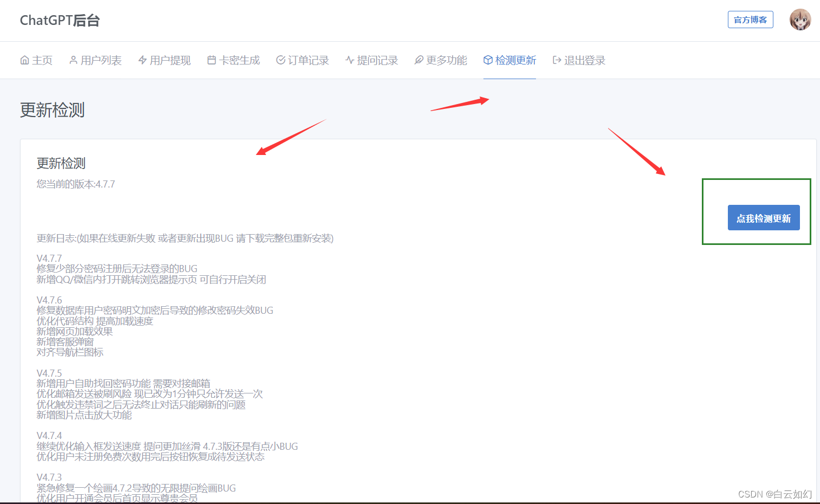This screenshot has width=820, height=504.
Task: Open the 用户列表 menu item
Action: (95, 60)
